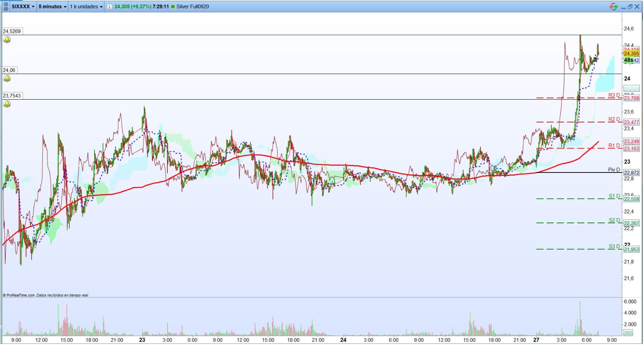
Task: Click the Silver Full0920 instrument name
Action: pyautogui.click(x=193, y=6)
